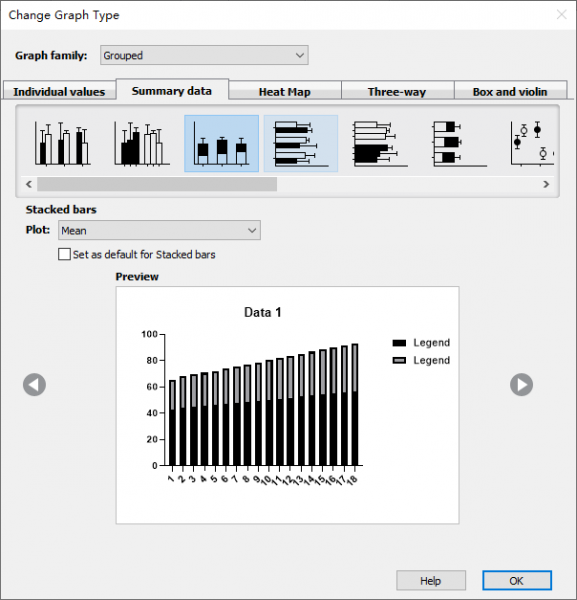Viewport: 577px width, 600px height.
Task: Select the symbols with error bars icon
Action: pyautogui.click(x=532, y=143)
